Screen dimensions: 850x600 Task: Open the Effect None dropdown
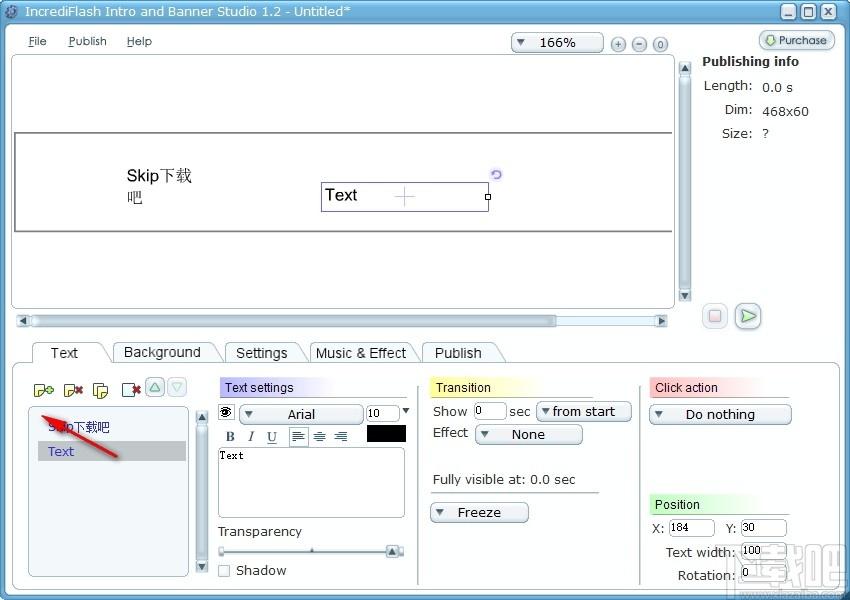click(x=529, y=435)
